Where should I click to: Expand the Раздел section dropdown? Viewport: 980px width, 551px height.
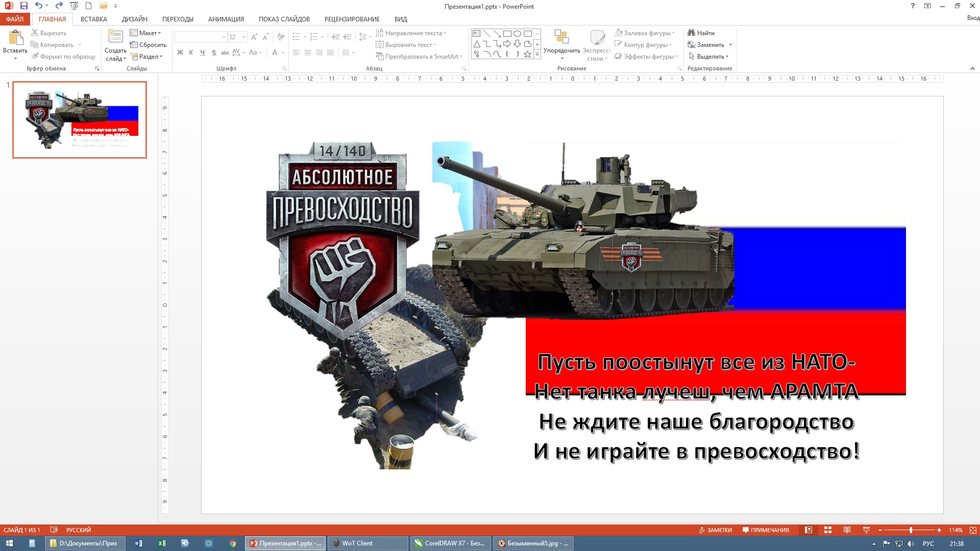pyautogui.click(x=147, y=57)
